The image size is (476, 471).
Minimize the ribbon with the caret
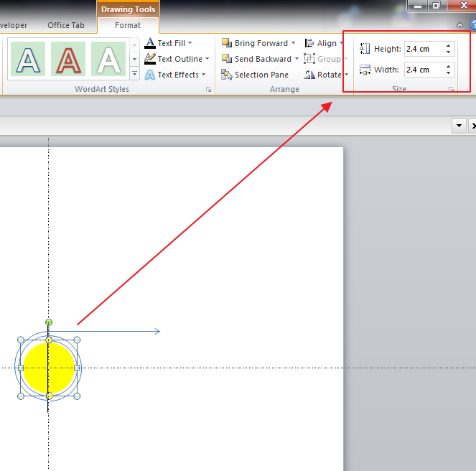459,25
